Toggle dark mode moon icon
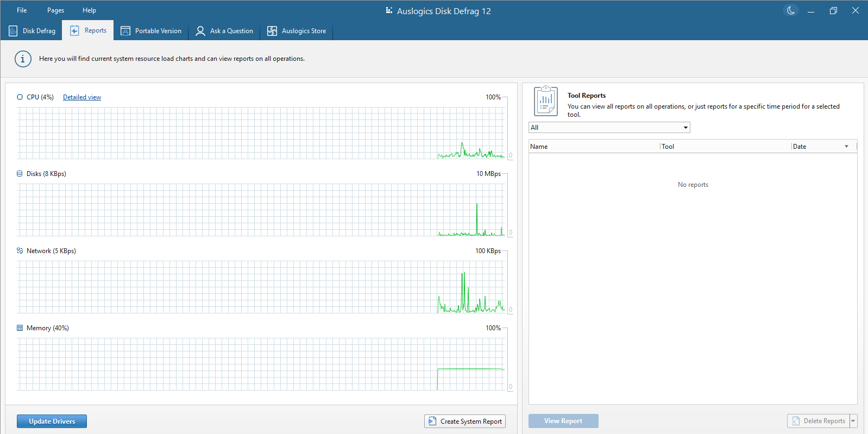 pyautogui.click(x=791, y=10)
